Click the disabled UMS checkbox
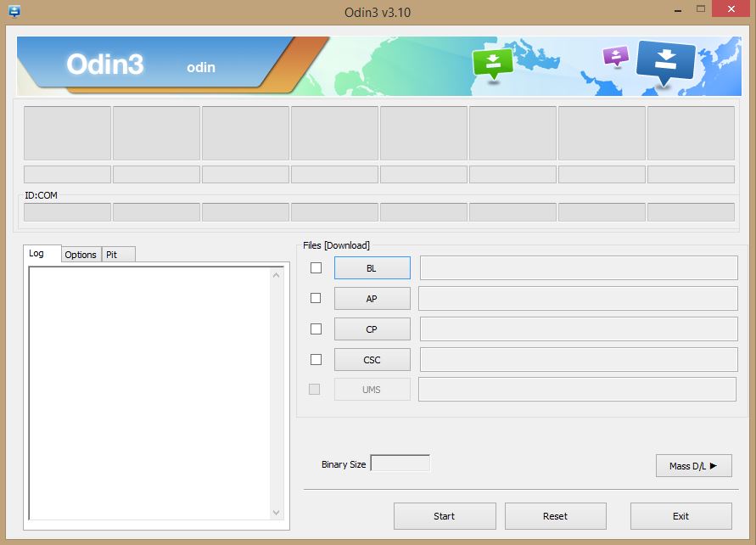Screen dimensions: 756x545 pyautogui.click(x=314, y=389)
